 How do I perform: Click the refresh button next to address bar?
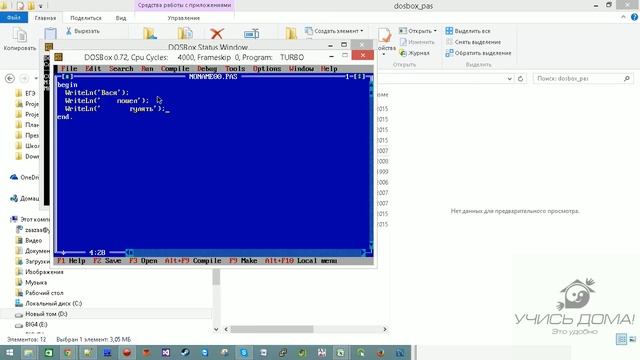pos(520,79)
